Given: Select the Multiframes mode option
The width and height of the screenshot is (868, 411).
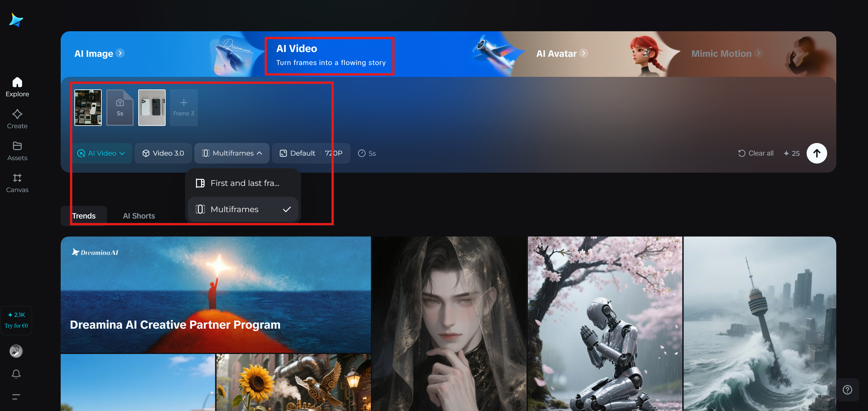Looking at the screenshot, I should click(x=234, y=209).
